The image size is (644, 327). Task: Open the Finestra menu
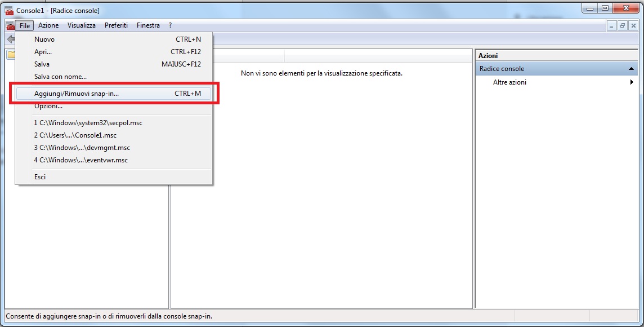click(x=148, y=25)
